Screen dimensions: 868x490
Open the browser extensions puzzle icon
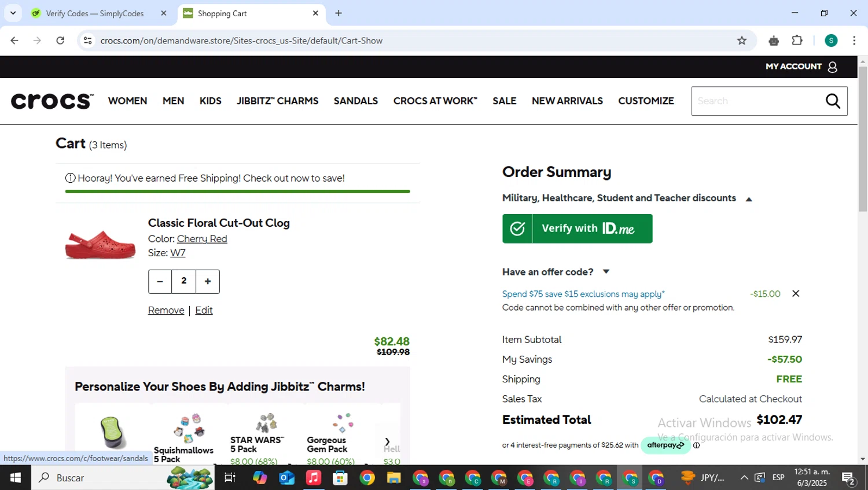click(x=797, y=40)
